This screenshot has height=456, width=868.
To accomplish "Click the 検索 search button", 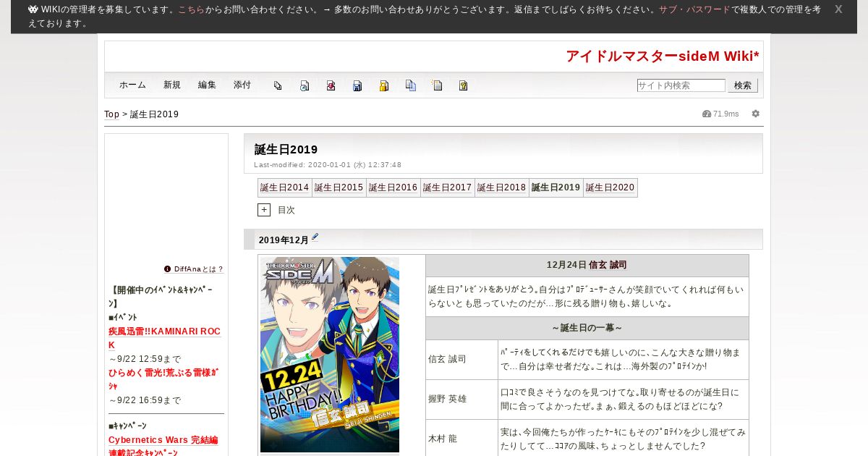I will pos(743,85).
